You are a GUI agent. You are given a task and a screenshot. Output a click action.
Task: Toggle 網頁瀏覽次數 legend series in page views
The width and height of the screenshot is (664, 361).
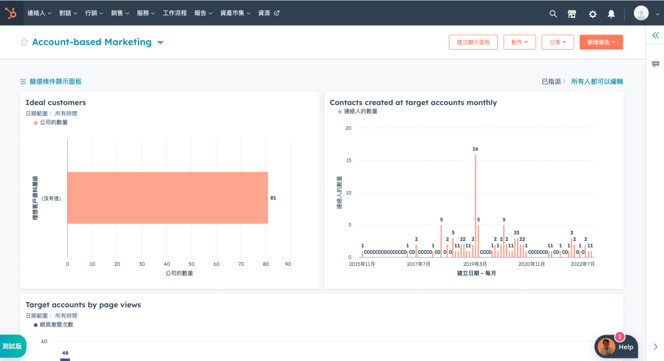pos(53,325)
